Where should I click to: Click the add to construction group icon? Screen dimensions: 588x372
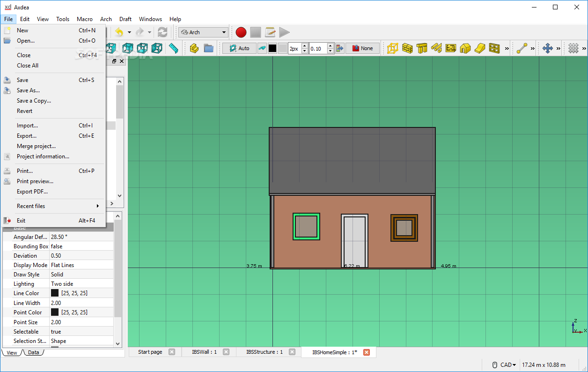340,48
